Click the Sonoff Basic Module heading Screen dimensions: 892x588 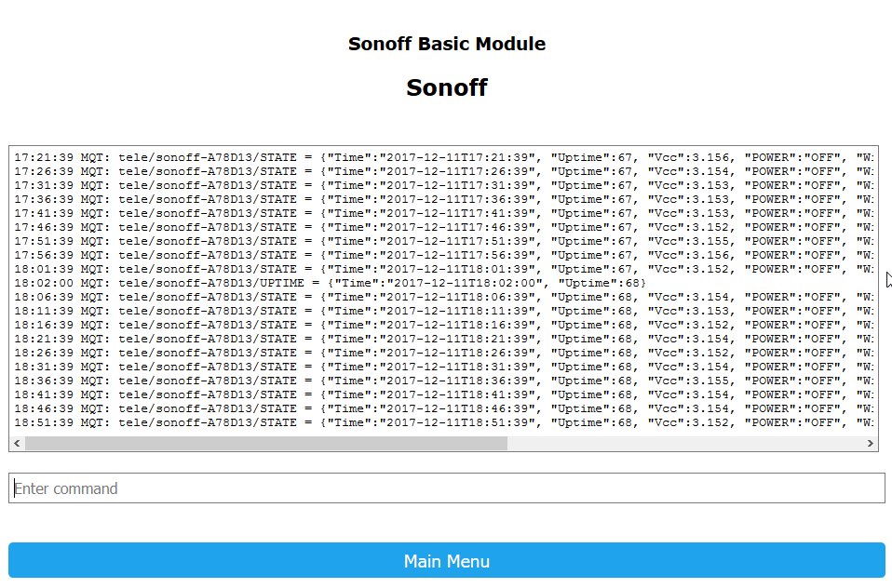(447, 44)
